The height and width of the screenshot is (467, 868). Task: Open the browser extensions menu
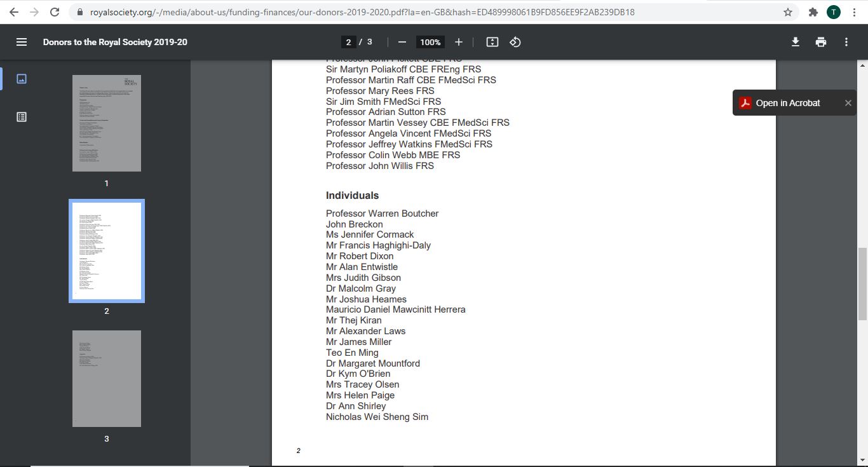click(x=813, y=12)
